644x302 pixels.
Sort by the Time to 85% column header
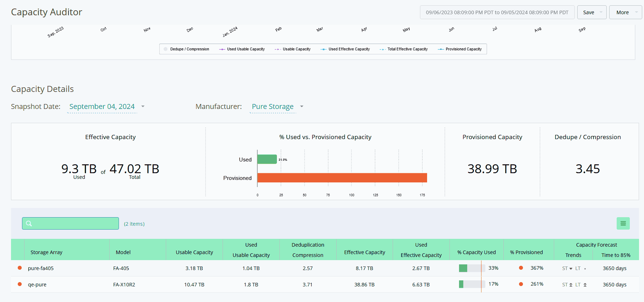[x=616, y=255]
